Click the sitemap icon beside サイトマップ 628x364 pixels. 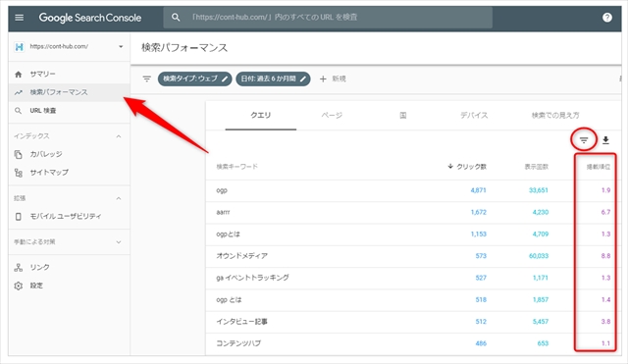(x=19, y=173)
